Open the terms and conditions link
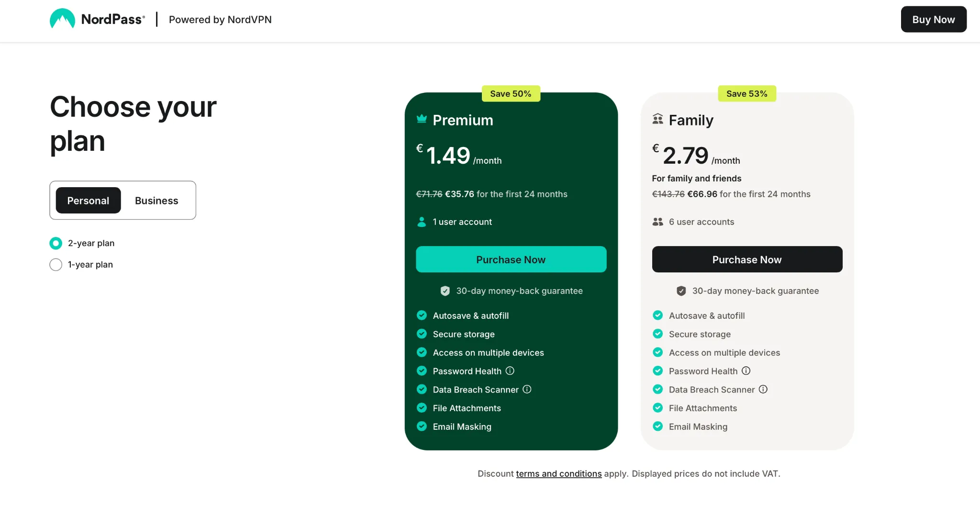 coord(558,473)
